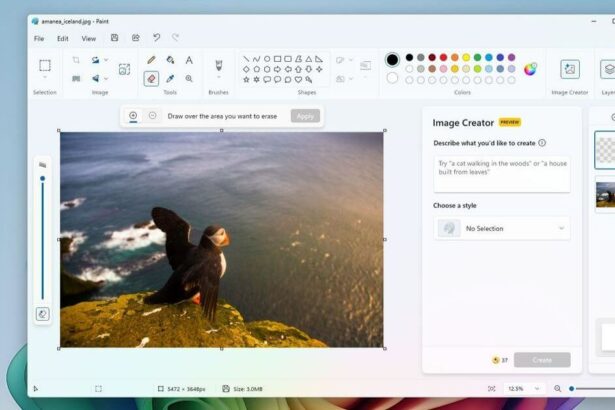Image resolution: width=615 pixels, height=410 pixels.
Task: Click the image description text box
Action: [x=502, y=174]
